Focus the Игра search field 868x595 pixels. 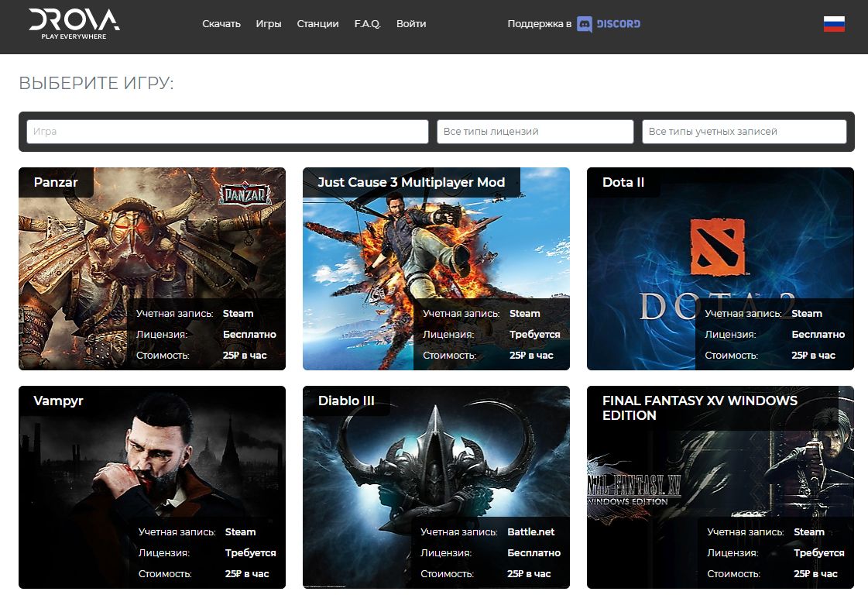(x=228, y=132)
